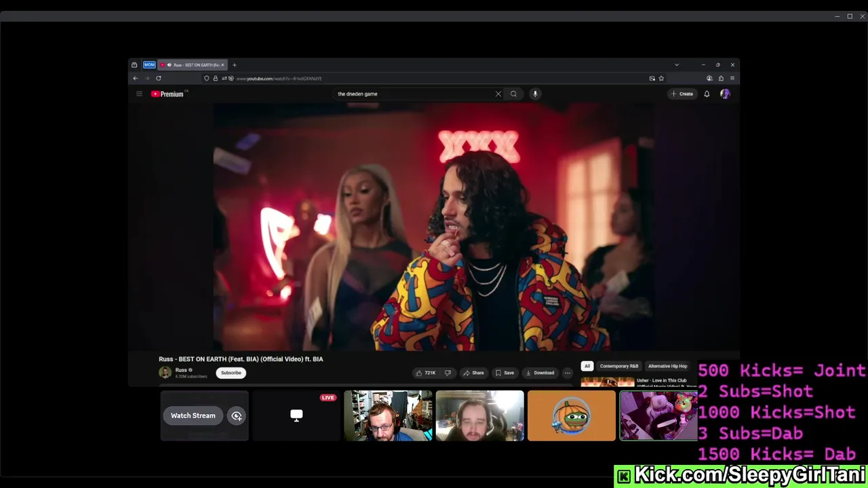Screen dimensions: 868x488
Task: Open more actions three-dot menu
Action: tap(568, 373)
